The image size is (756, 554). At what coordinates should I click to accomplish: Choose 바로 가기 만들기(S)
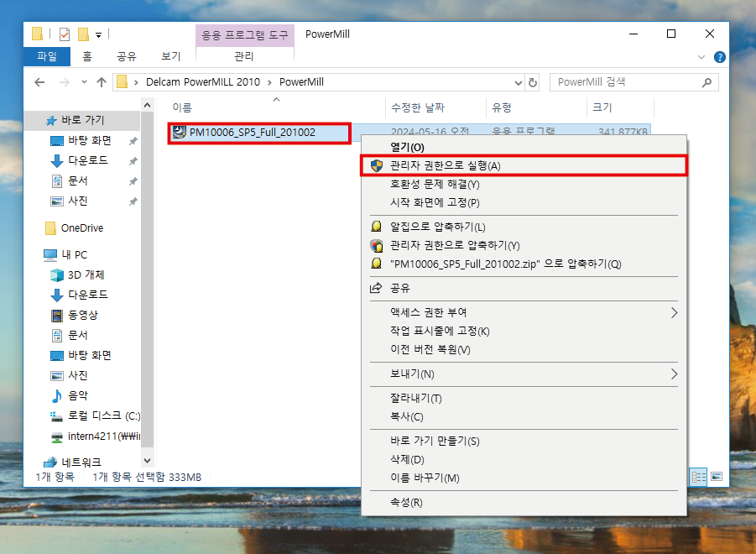click(x=524, y=441)
